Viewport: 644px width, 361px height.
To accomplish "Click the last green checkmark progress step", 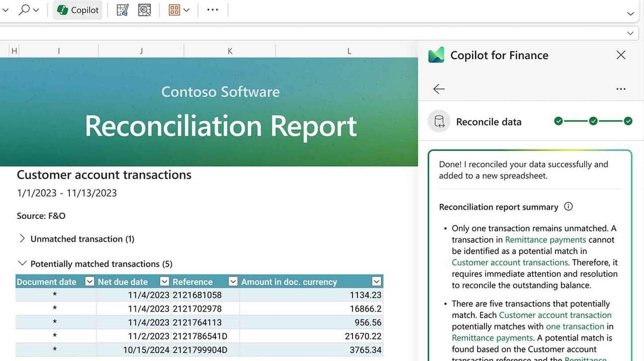I will [x=628, y=121].
